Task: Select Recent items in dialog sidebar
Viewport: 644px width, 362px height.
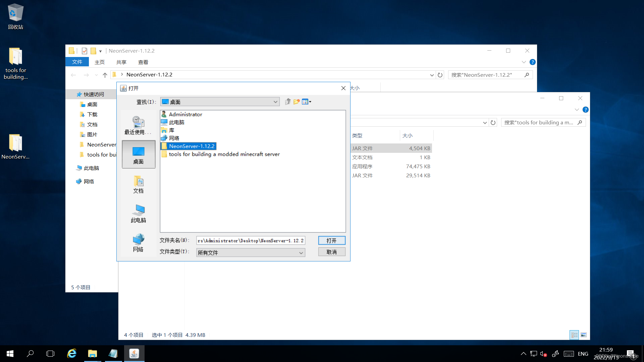Action: pyautogui.click(x=138, y=125)
